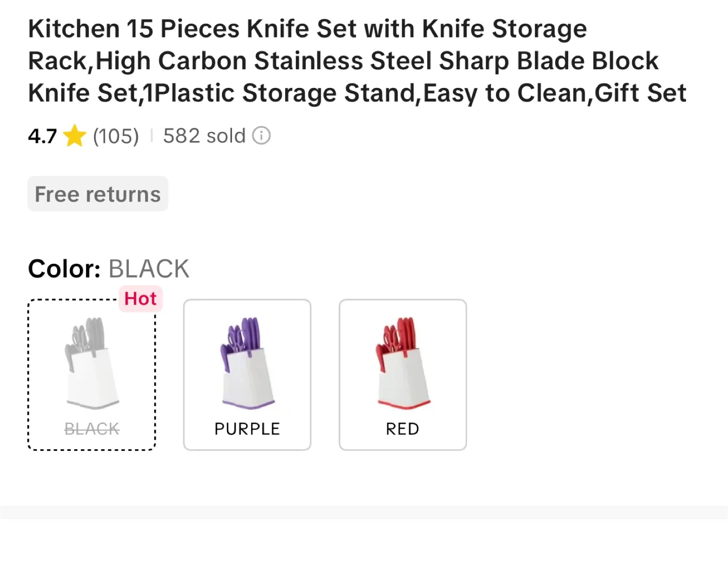Open sold count details via circled-i icon

tap(261, 135)
